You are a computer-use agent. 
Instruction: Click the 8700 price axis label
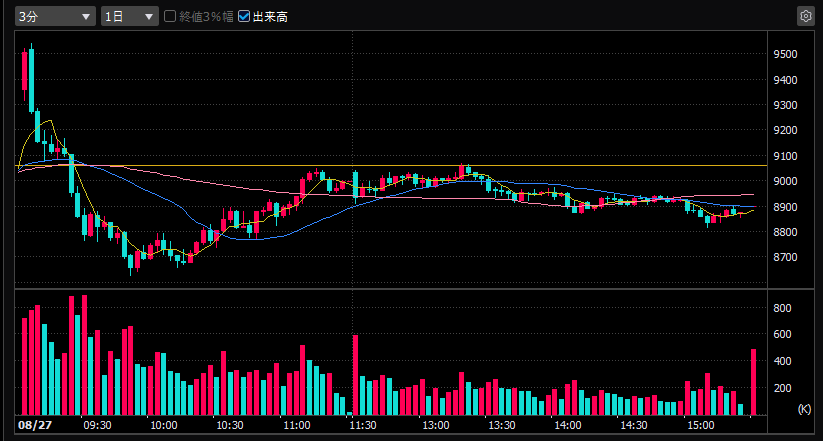pos(785,257)
